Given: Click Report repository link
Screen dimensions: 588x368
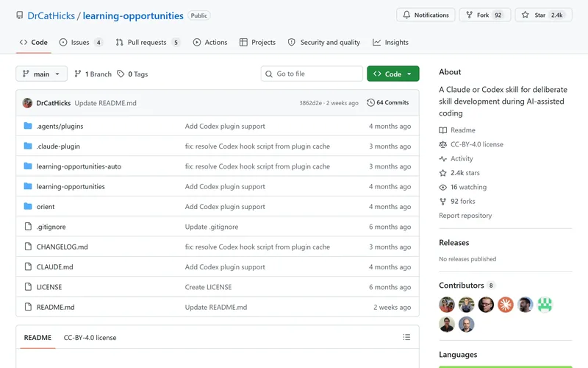Looking at the screenshot, I should pyautogui.click(x=465, y=216).
